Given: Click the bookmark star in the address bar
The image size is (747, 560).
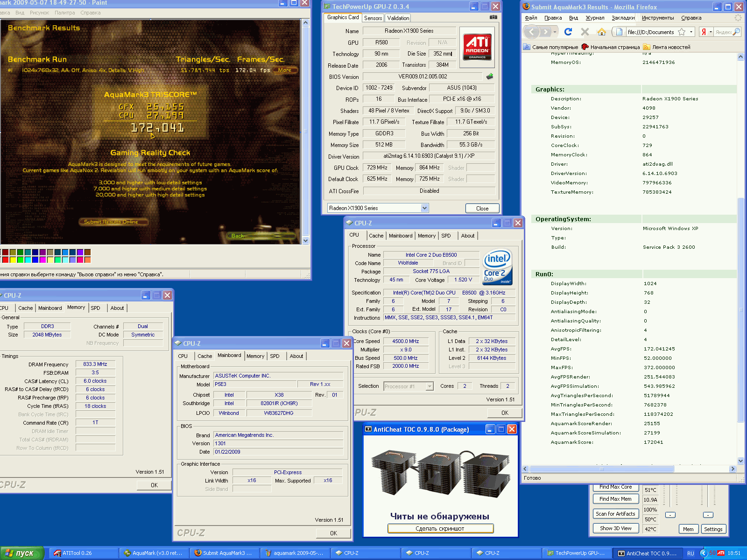Looking at the screenshot, I should point(682,32).
